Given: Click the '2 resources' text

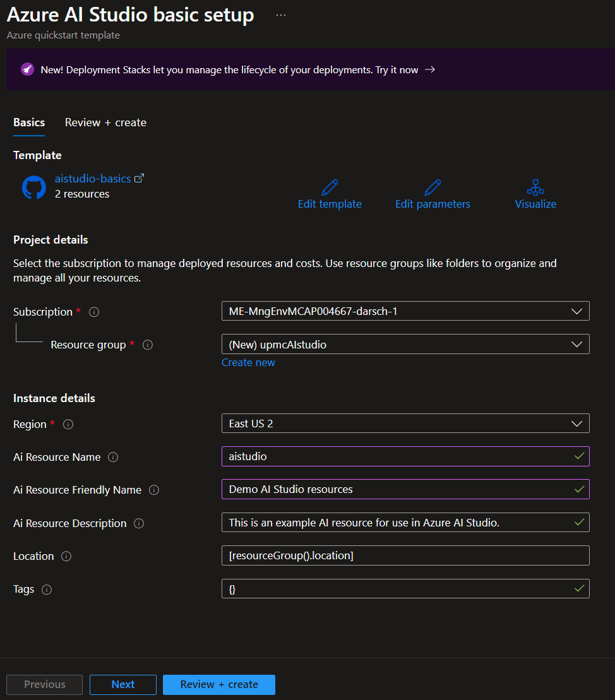Looking at the screenshot, I should click(x=81, y=194).
